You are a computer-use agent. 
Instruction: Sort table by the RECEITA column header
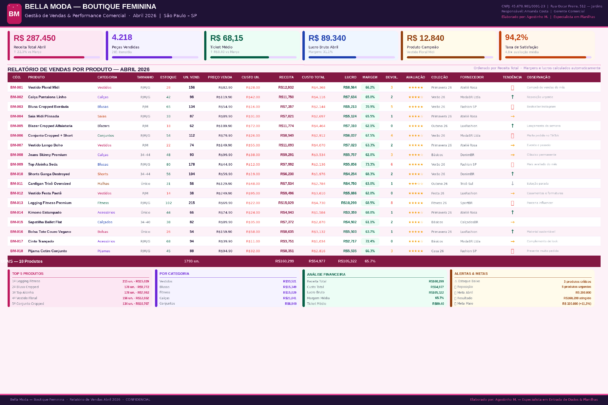point(286,77)
